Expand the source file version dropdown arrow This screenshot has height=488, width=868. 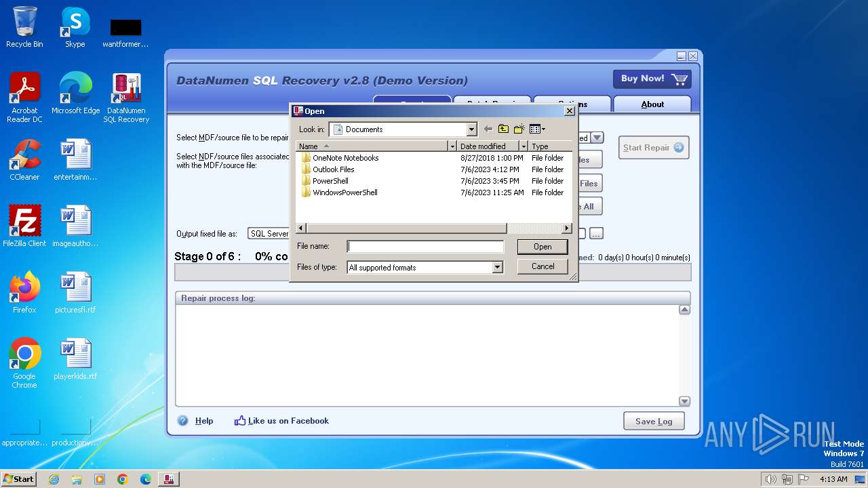pos(597,138)
